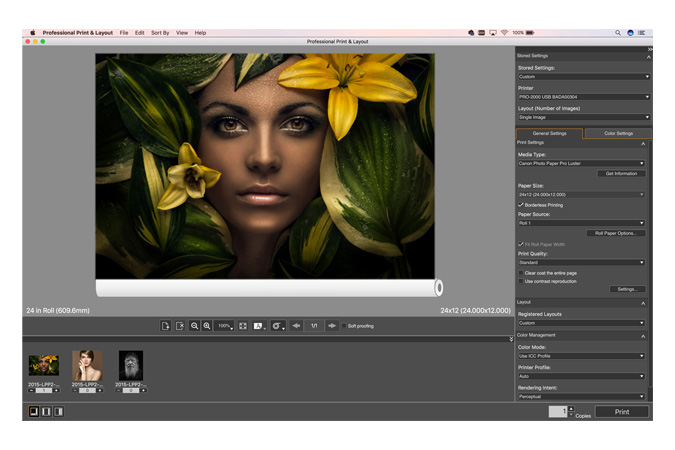Open the Rendering Intent Perceptual dropdown
Viewport: 675px width, 450px height.
[x=581, y=397]
